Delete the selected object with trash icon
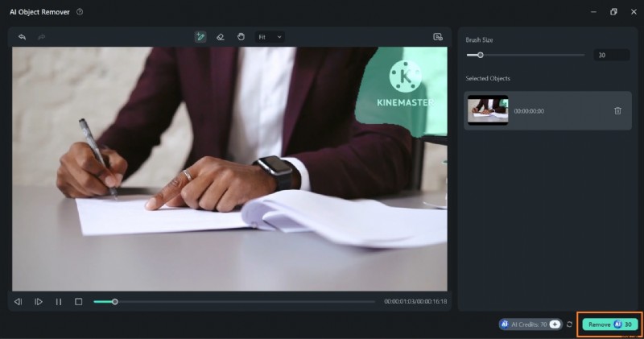This screenshot has height=339, width=644. 617,110
